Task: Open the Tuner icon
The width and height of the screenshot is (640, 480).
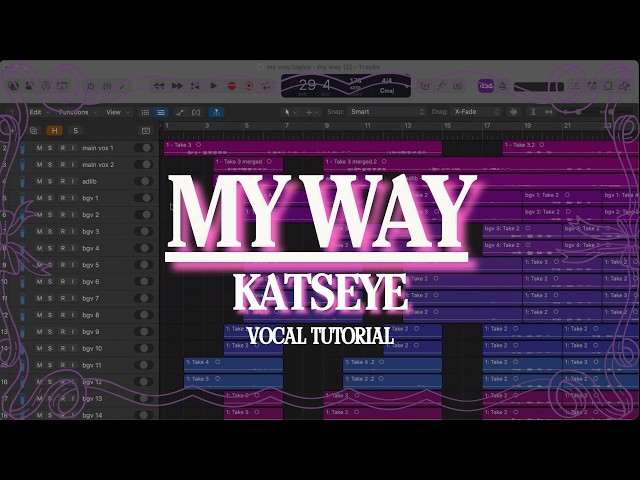Action: [441, 86]
